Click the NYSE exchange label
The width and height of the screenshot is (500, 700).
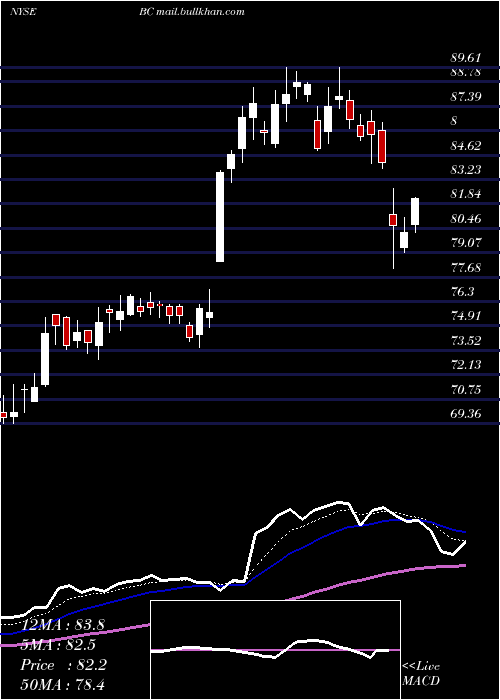coord(22,12)
